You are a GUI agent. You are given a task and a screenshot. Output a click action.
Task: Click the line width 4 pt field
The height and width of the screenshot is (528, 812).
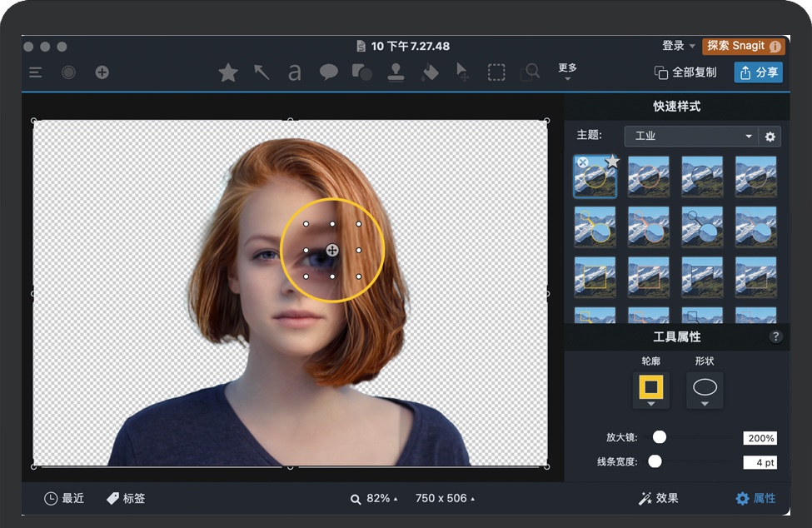760,462
